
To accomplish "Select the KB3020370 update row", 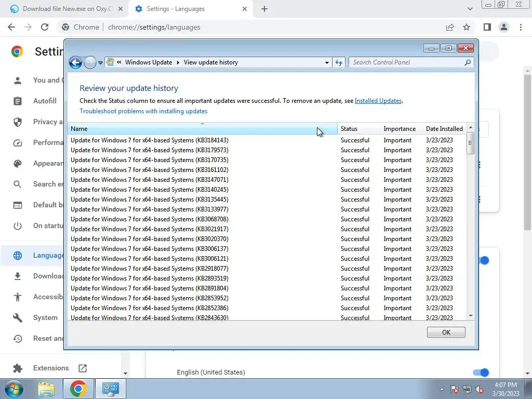I will (x=267, y=239).
